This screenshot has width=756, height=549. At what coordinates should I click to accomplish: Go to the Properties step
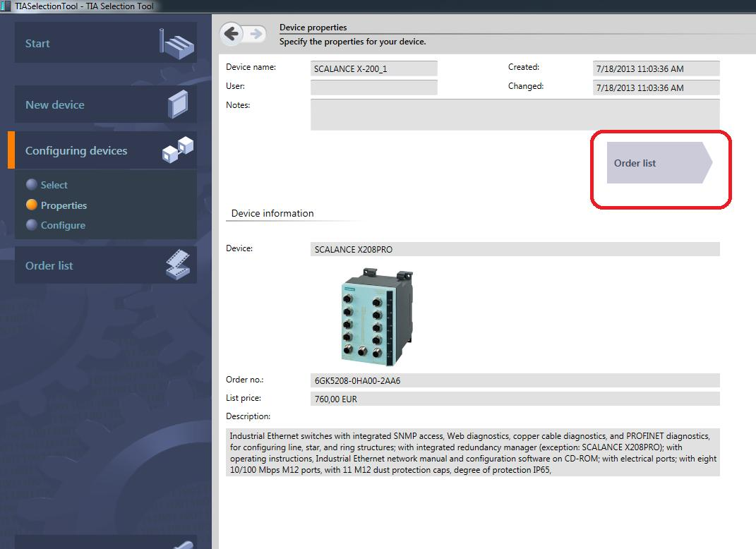pos(64,205)
